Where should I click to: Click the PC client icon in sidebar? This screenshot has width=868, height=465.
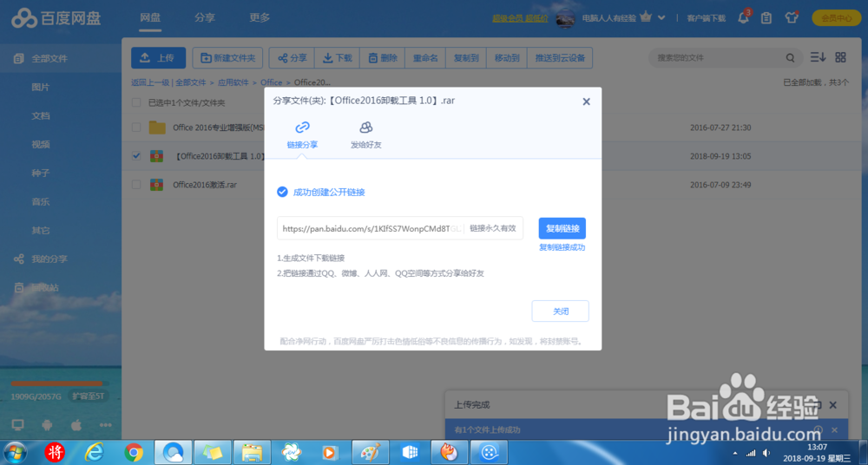17,424
